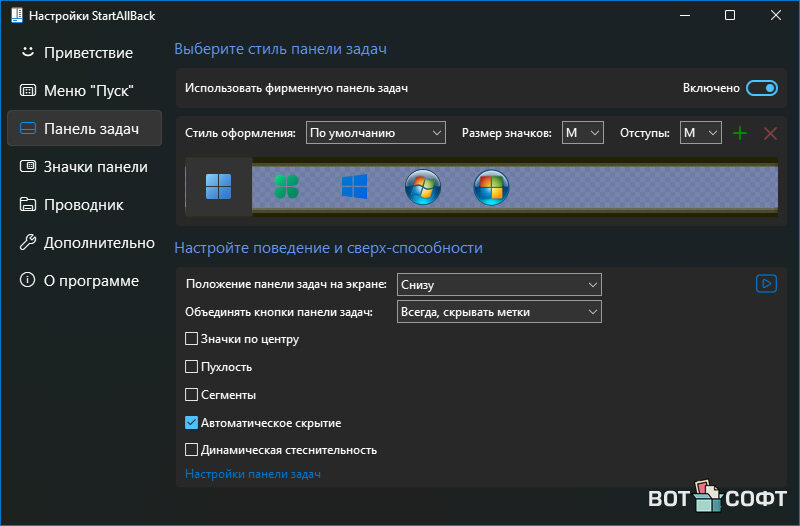Choose the Windows Vista orb icon

[491, 187]
